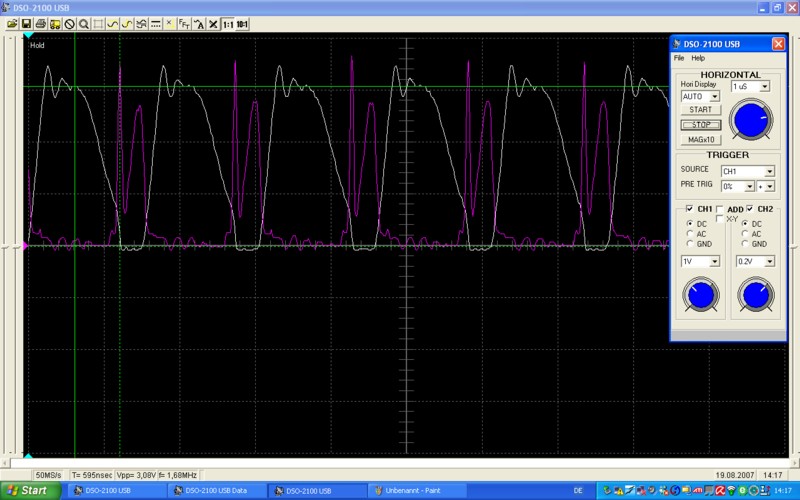This screenshot has height=500, width=800.
Task: Click the CH2 voltage scale knob
Action: click(756, 295)
